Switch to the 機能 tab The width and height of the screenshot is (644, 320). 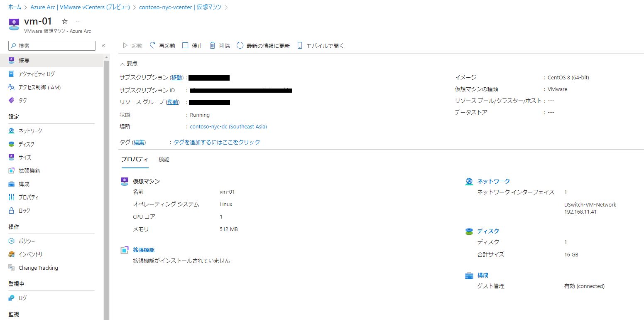(164, 159)
